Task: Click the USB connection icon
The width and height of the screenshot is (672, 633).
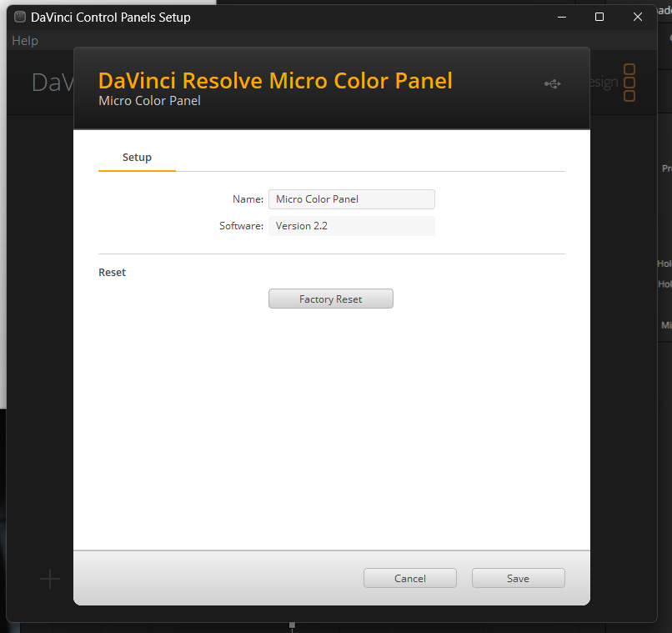Action: (553, 84)
